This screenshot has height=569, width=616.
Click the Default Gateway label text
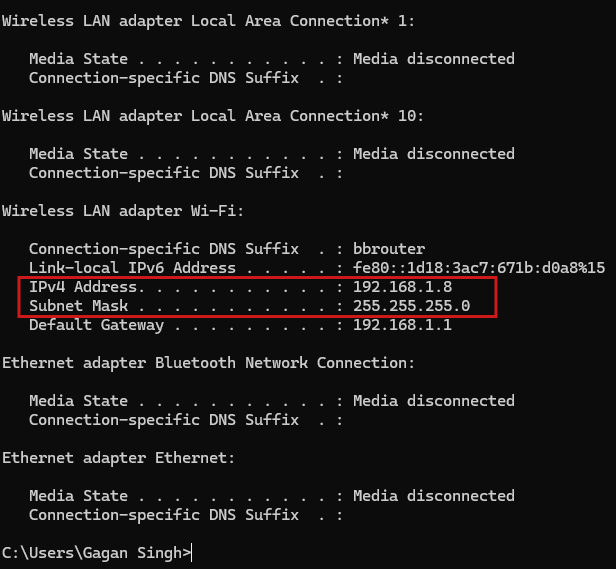(x=96, y=325)
